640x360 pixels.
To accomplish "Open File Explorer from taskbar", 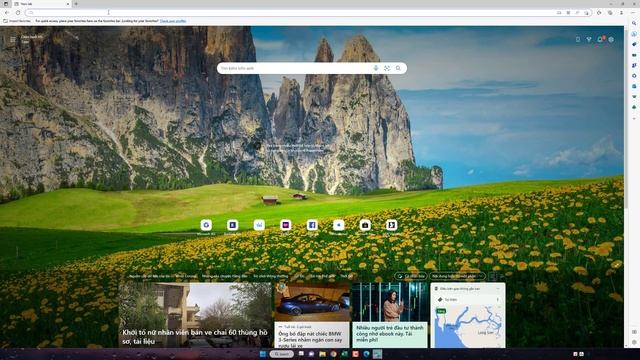I will coord(322,354).
